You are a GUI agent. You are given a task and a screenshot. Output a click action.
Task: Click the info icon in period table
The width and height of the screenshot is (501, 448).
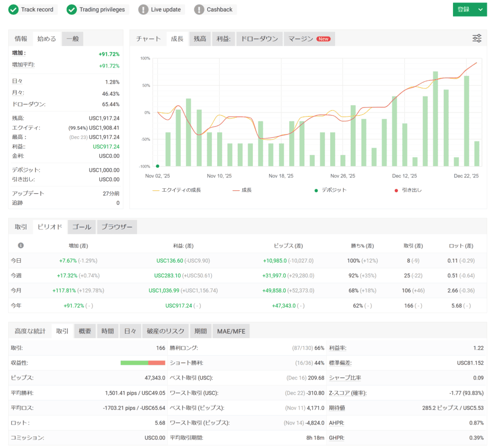point(21,246)
